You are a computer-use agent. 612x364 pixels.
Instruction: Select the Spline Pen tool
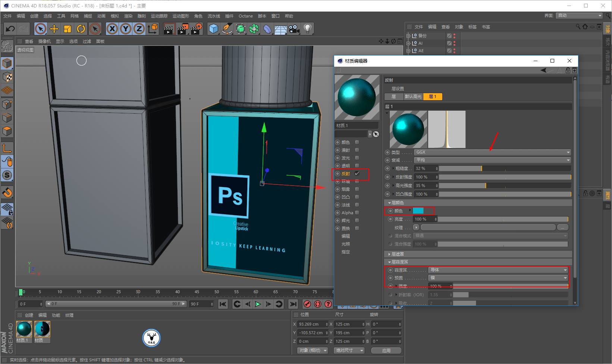point(227,29)
